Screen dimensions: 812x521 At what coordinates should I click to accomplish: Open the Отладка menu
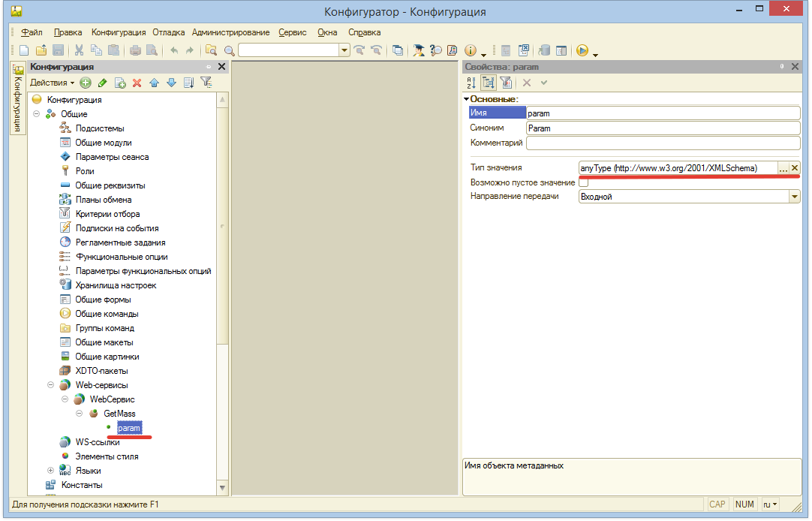coord(169,32)
